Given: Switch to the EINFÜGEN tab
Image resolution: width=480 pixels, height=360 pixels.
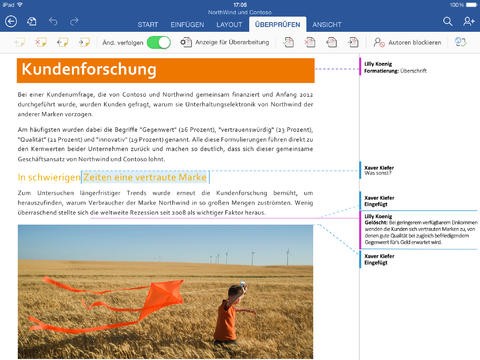Looking at the screenshot, I should (187, 25).
